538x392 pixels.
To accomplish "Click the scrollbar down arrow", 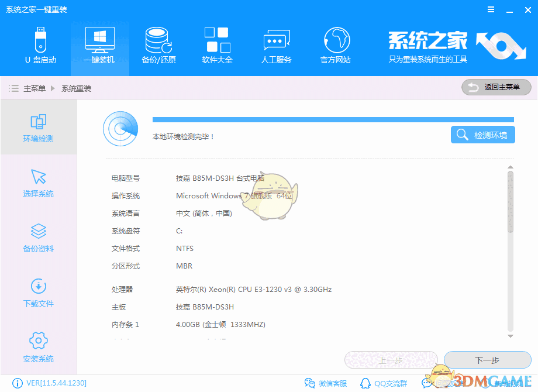I will 510,335.
